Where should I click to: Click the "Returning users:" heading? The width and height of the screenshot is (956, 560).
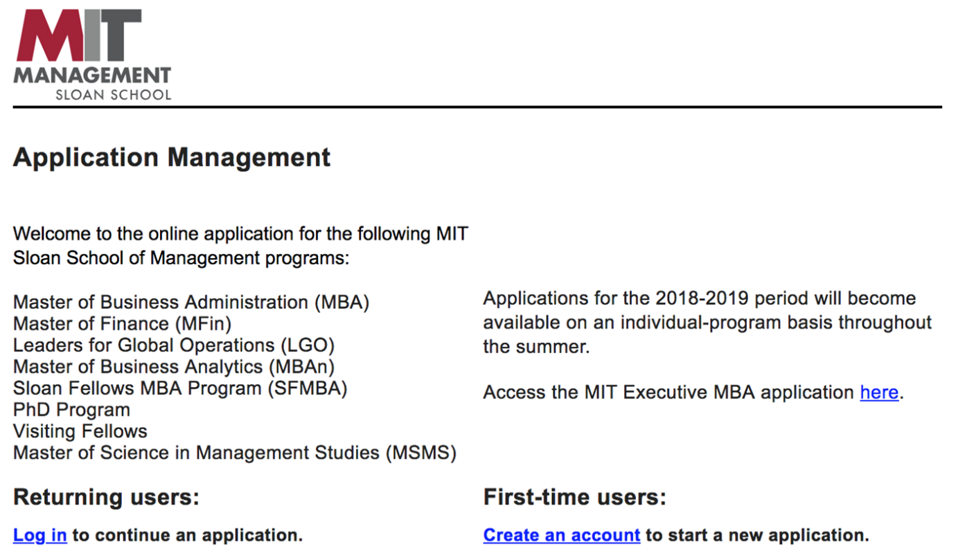[x=106, y=497]
